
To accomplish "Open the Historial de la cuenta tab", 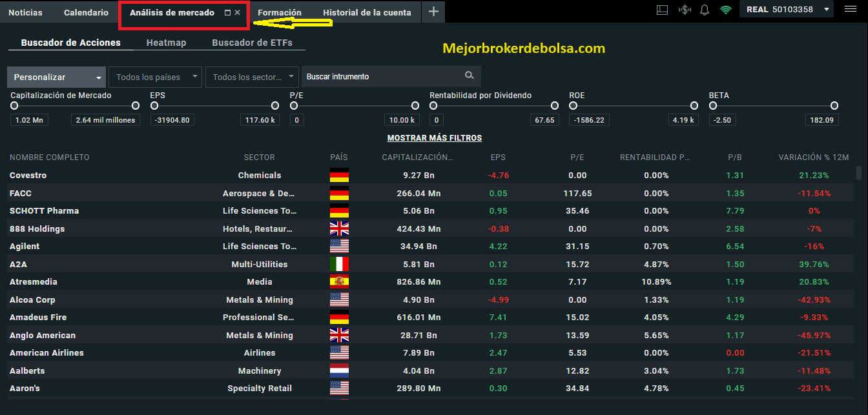I will [x=367, y=12].
